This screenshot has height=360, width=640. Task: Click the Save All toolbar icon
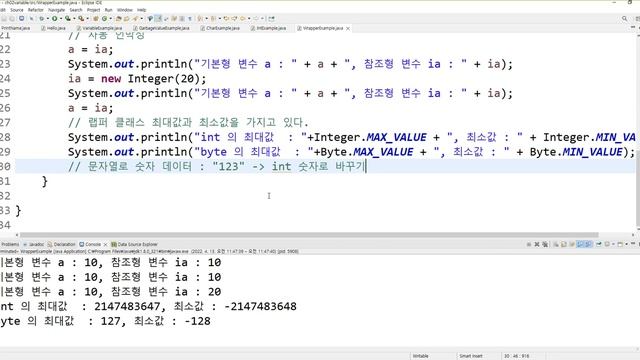pos(12,18)
